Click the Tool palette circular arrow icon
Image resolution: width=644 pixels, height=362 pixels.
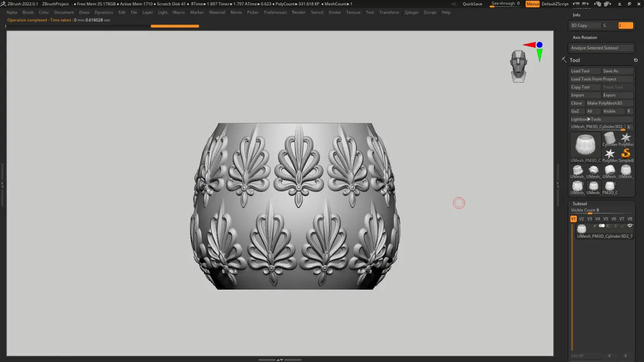tap(636, 60)
